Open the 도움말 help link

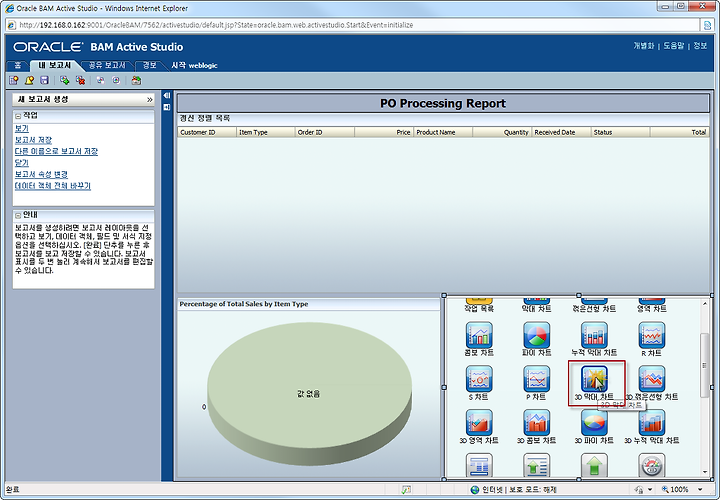coord(674,46)
